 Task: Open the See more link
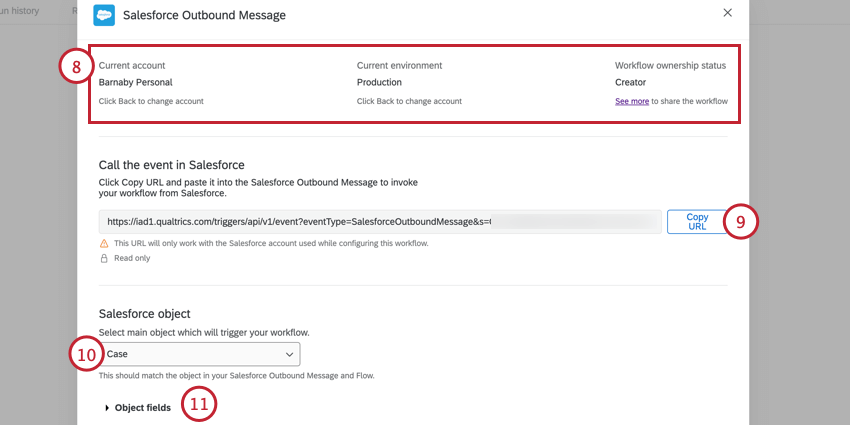[x=631, y=101]
